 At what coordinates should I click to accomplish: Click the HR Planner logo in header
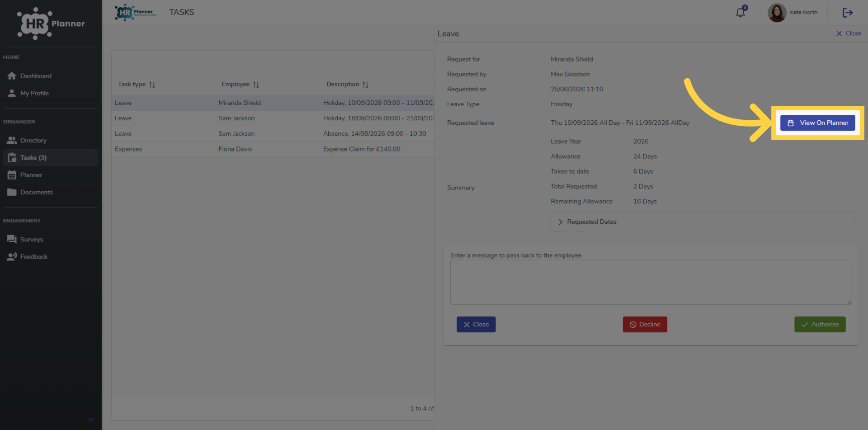pyautogui.click(x=136, y=12)
